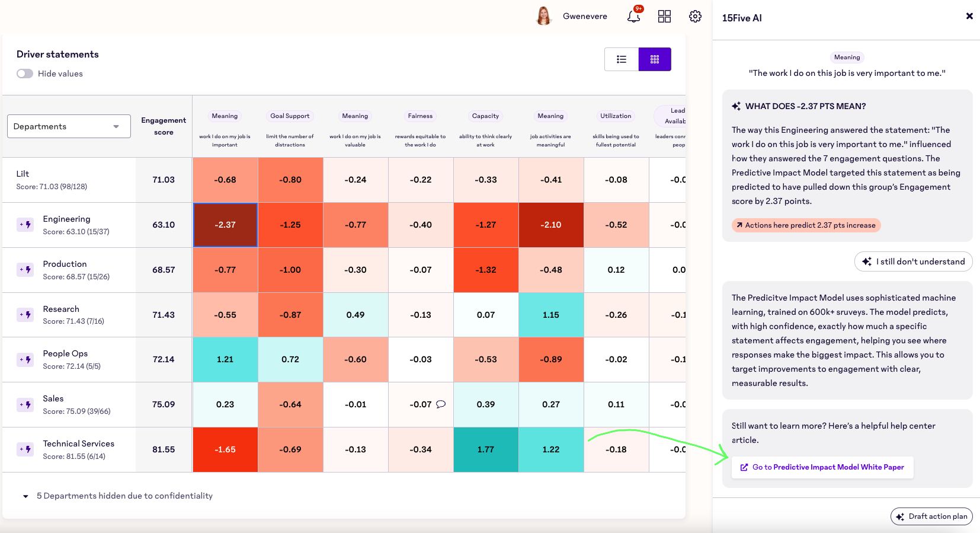This screenshot has width=980, height=533.
Task: Toggle the Hide values switch
Action: click(x=25, y=74)
